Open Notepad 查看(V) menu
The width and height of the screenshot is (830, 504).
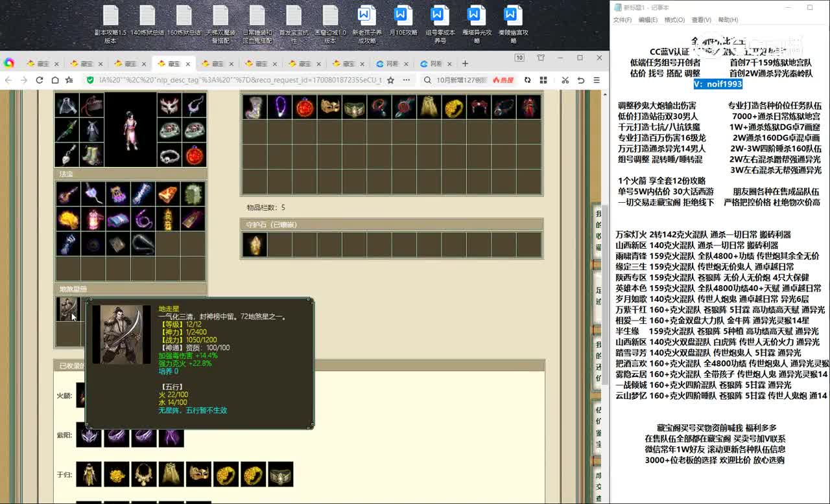click(x=701, y=20)
